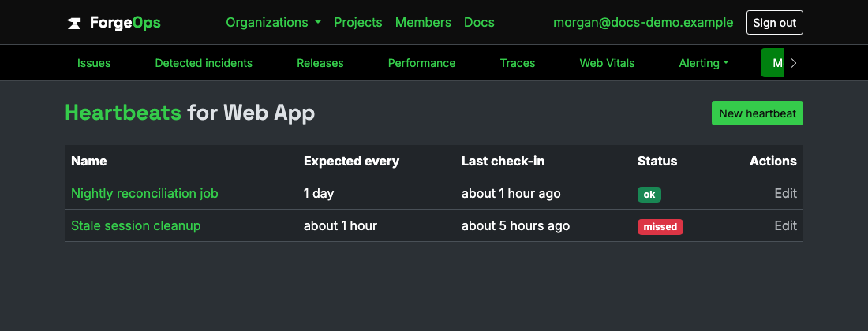868x331 pixels.
Task: Click the Last check-in column header
Action: (x=503, y=161)
